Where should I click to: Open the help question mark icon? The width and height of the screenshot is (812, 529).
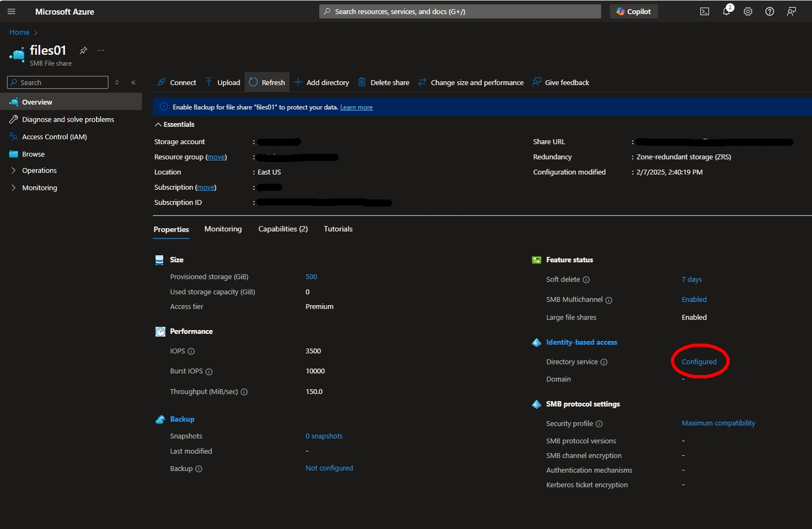coord(770,11)
